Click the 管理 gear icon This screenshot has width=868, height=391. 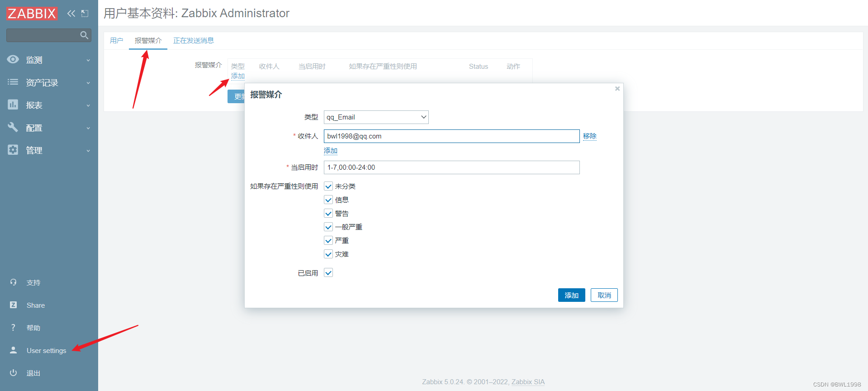13,150
